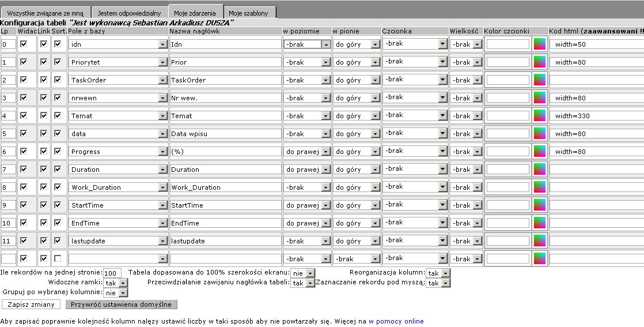Open color picker icon for Duration row
The height and width of the screenshot is (327, 644).
(540, 169)
